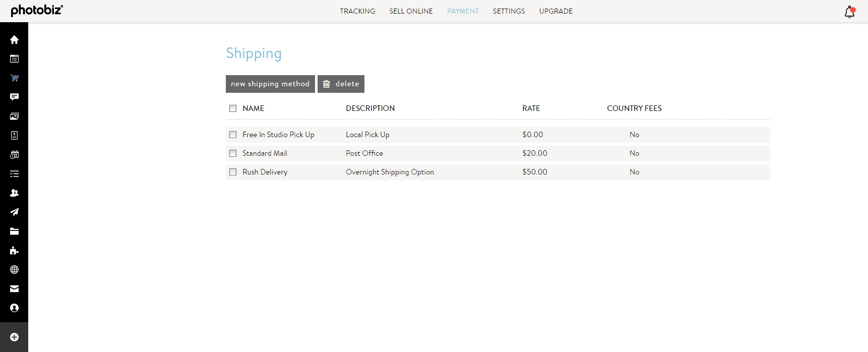This screenshot has width=868, height=352.
Task: Check the Rush Delivery checkbox
Action: pos(233,172)
